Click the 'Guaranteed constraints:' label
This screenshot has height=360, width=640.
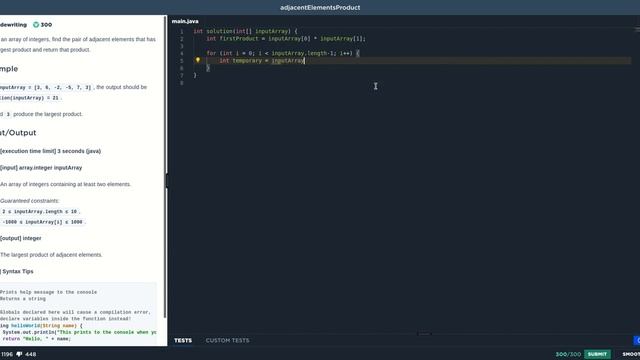pyautogui.click(x=29, y=201)
